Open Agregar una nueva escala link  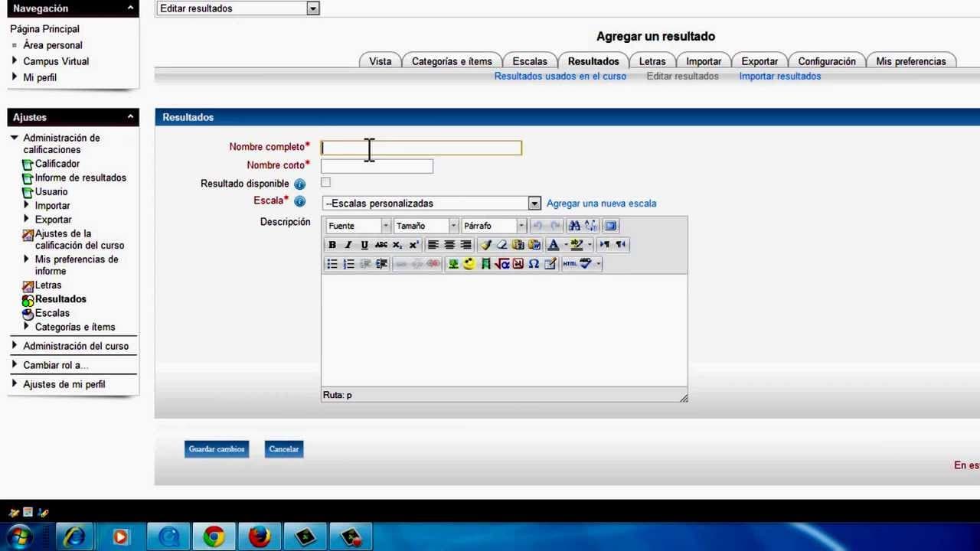tap(601, 204)
